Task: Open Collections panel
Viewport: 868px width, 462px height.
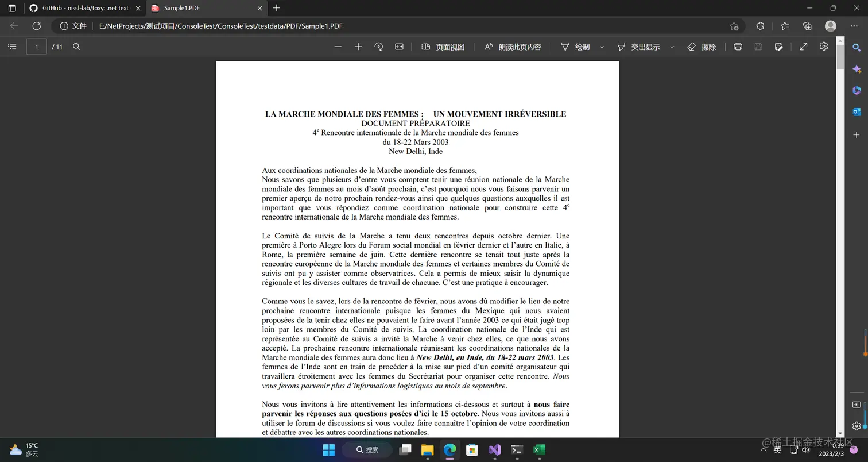Action: point(807,26)
